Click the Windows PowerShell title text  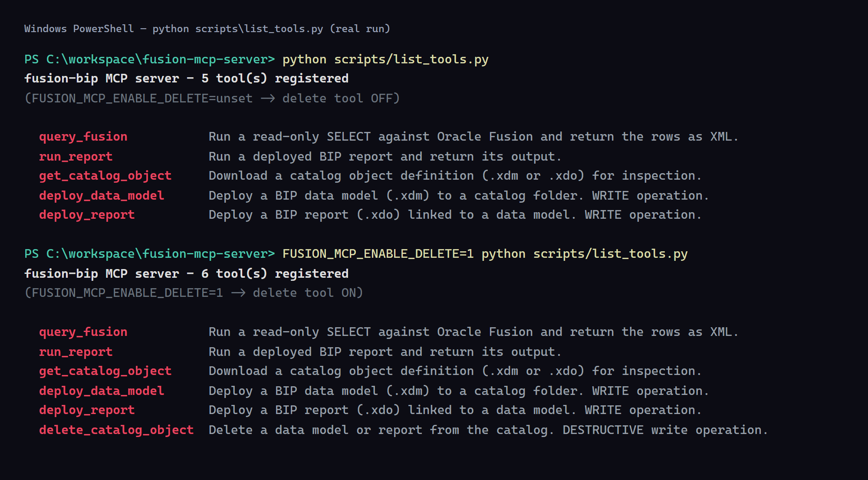207,29
